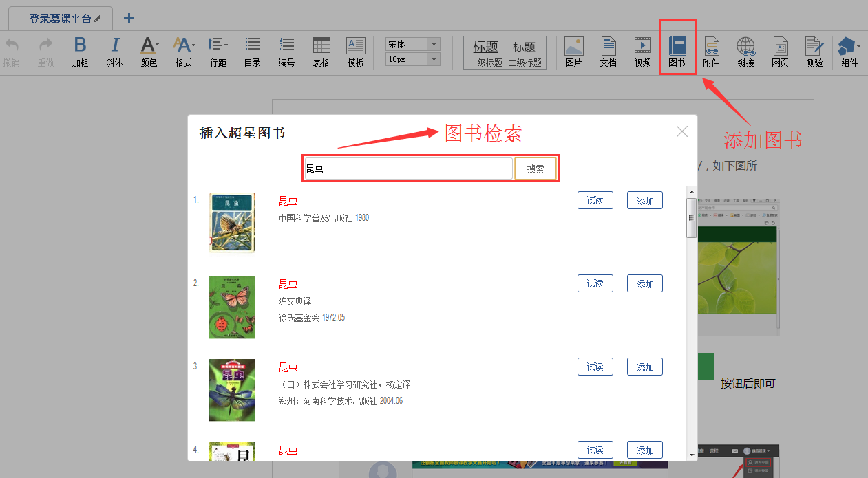Click 添加 for the 陈文典译 book
Screen dimensions: 868x478
(645, 283)
